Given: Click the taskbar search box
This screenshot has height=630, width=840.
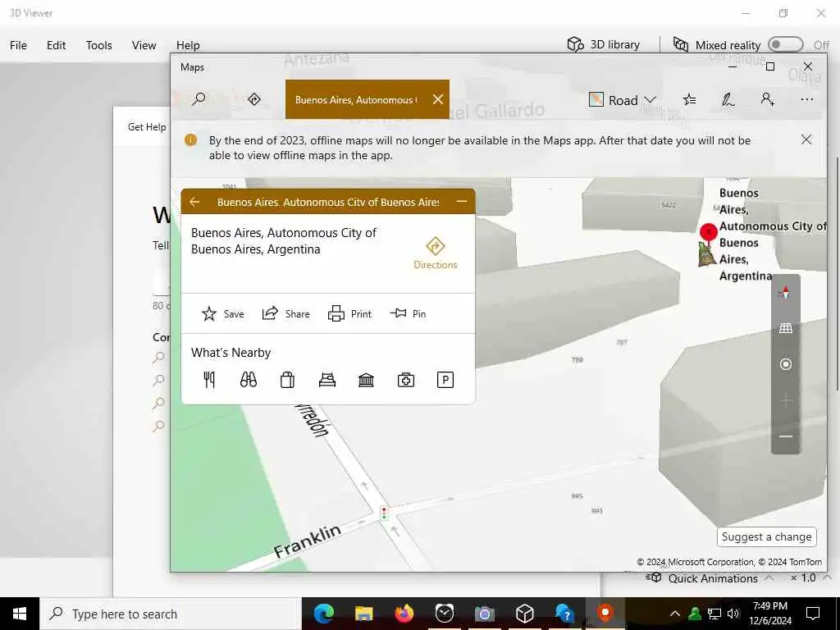Looking at the screenshot, I should coord(171,614).
